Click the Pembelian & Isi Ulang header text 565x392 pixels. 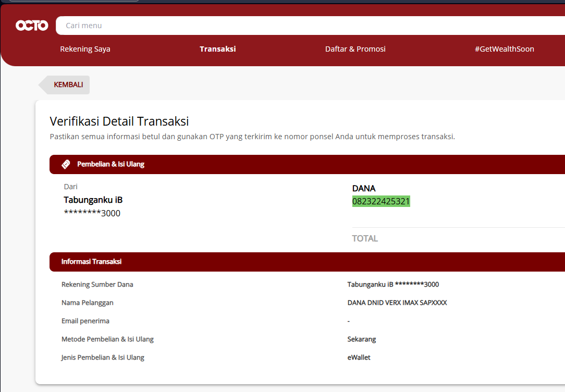pos(110,164)
